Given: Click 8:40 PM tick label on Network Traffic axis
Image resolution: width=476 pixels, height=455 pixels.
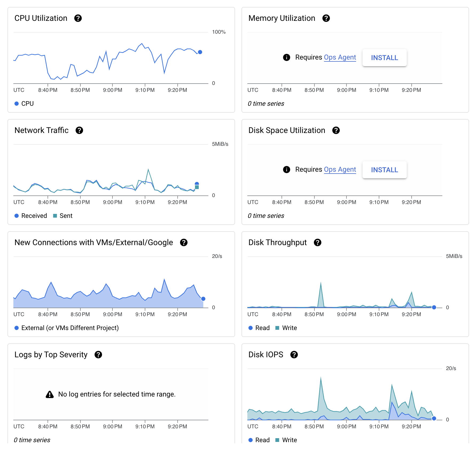Looking at the screenshot, I should pos(48,202).
